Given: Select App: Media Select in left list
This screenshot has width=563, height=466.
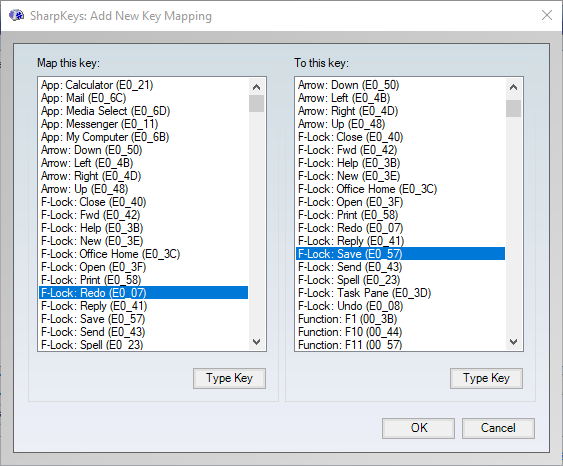Looking at the screenshot, I should click(143, 111).
